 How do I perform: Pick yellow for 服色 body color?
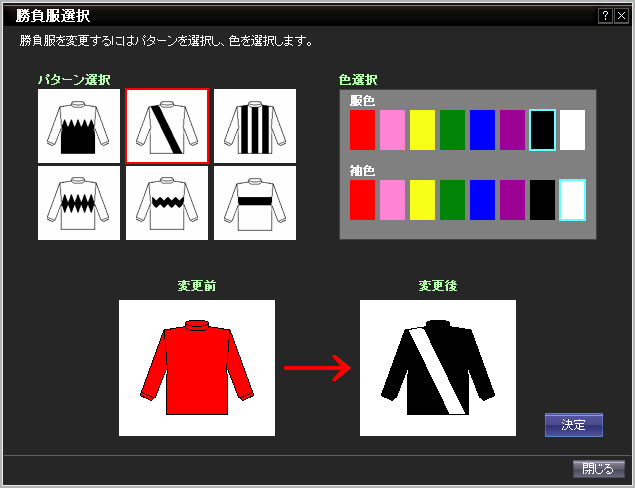click(x=422, y=130)
